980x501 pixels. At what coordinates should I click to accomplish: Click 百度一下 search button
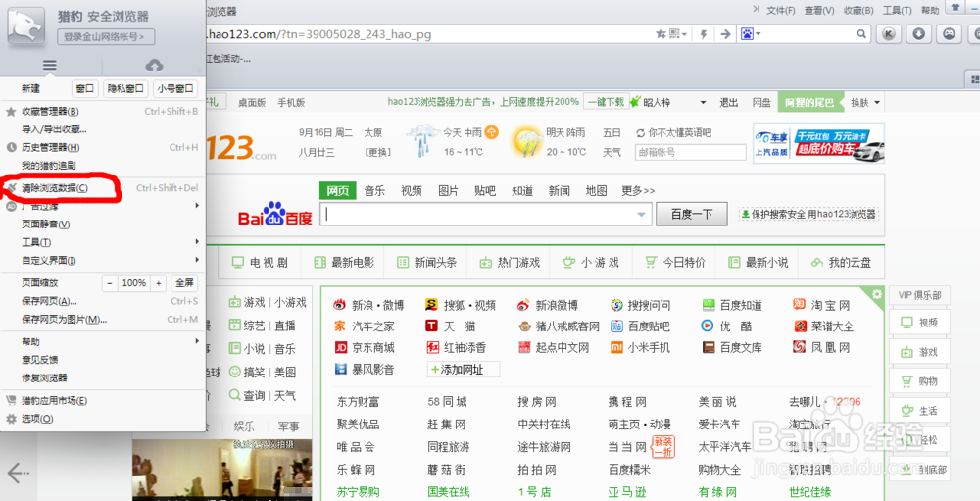click(691, 214)
